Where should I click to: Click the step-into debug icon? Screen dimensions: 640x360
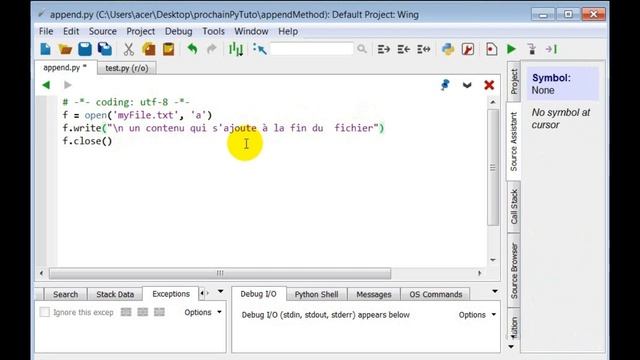531,49
